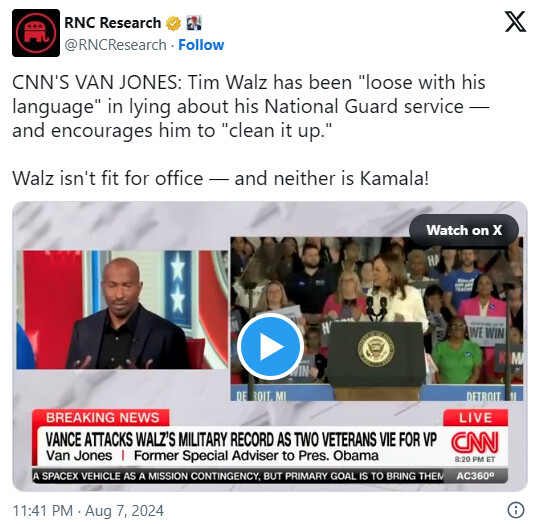Click the Van Jones video panel
538x524 pixels.
(x=122, y=310)
